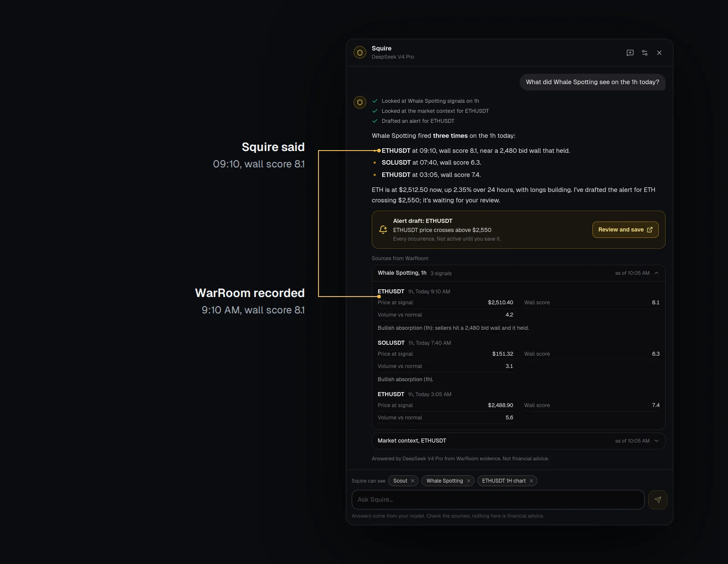
Task: Click the wall score value 6.3 in sources
Action: [x=656, y=354]
